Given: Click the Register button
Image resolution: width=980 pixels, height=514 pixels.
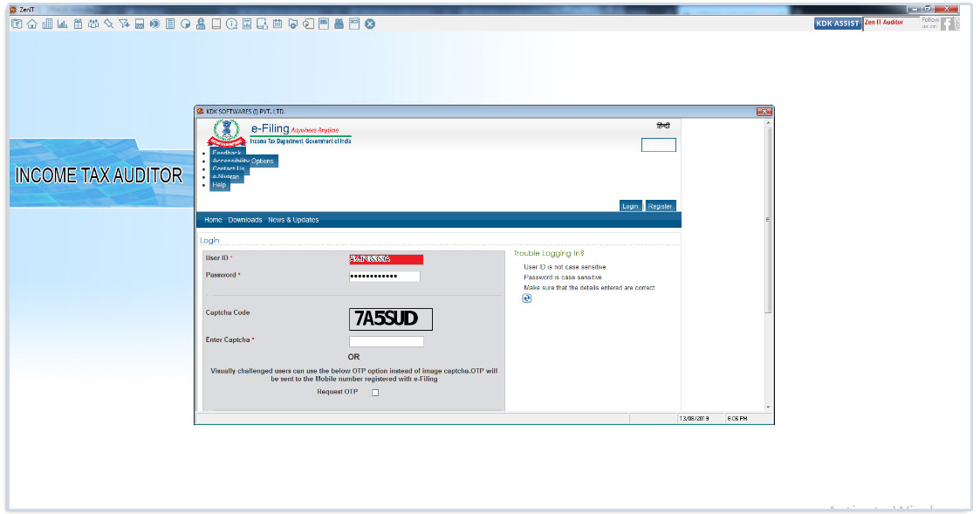Looking at the screenshot, I should [660, 206].
